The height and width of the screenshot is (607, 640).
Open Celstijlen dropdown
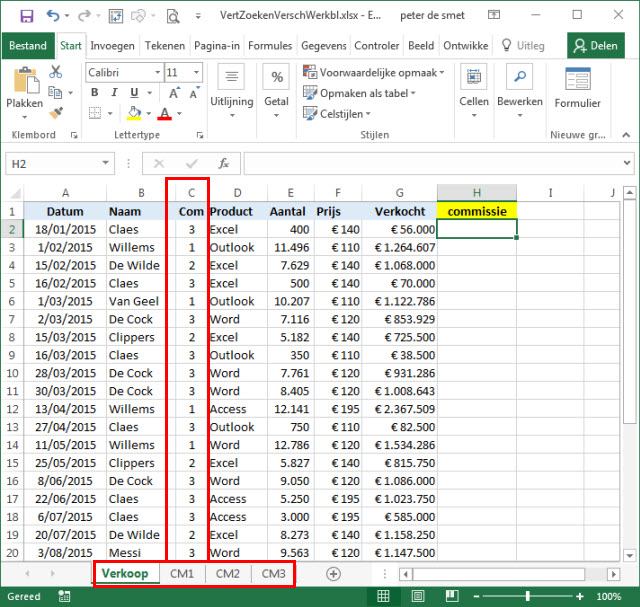(337, 114)
